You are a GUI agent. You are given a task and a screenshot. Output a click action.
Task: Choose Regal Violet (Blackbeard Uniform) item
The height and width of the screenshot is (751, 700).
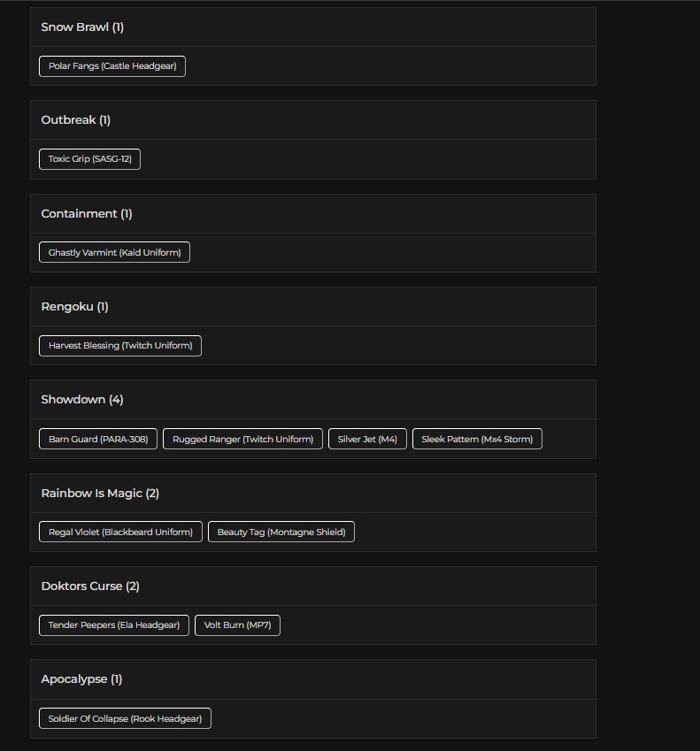pyautogui.click(x=120, y=532)
